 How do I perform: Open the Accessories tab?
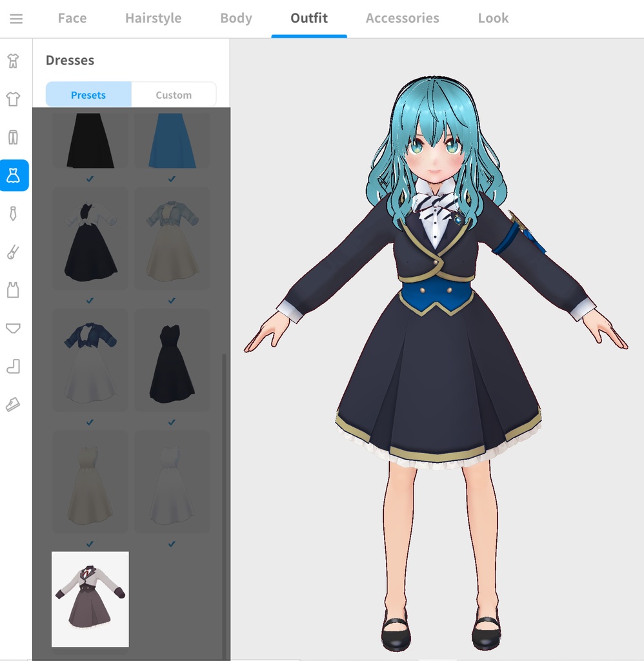(402, 18)
